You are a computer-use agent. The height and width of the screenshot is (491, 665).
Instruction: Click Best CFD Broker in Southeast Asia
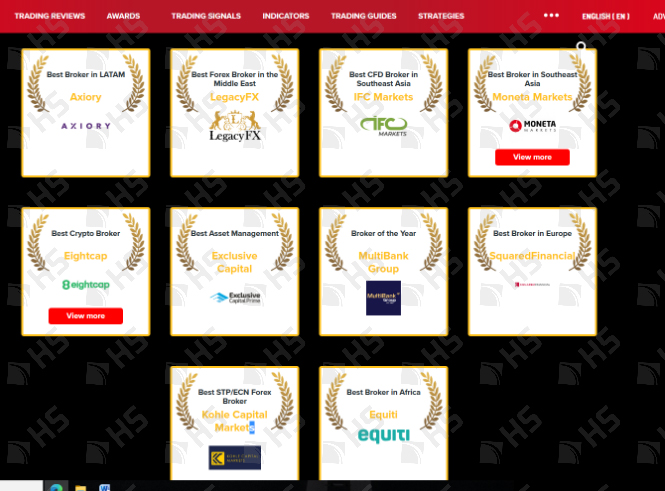tap(383, 79)
